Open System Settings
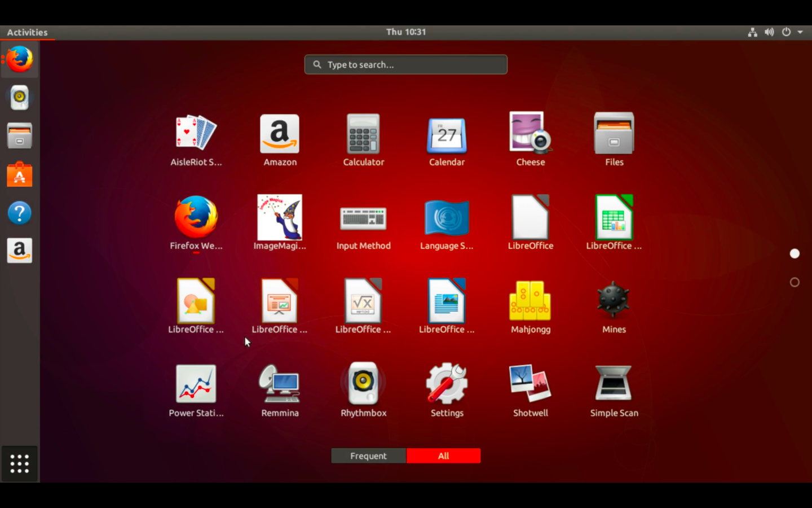 [x=447, y=383]
